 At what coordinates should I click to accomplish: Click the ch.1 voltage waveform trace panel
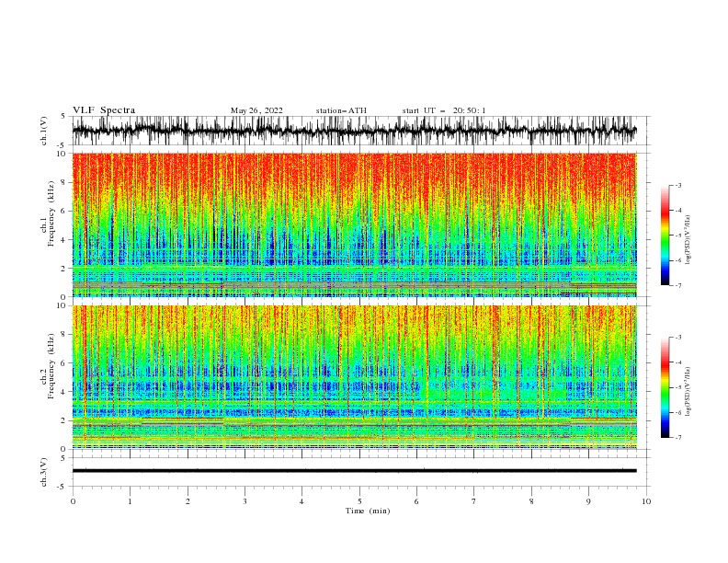[x=360, y=131]
